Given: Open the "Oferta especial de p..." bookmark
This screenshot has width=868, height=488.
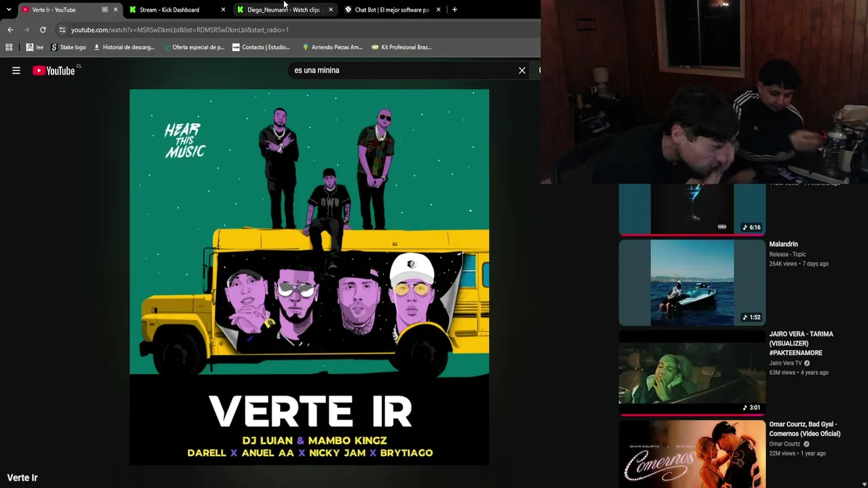Looking at the screenshot, I should pos(193,47).
